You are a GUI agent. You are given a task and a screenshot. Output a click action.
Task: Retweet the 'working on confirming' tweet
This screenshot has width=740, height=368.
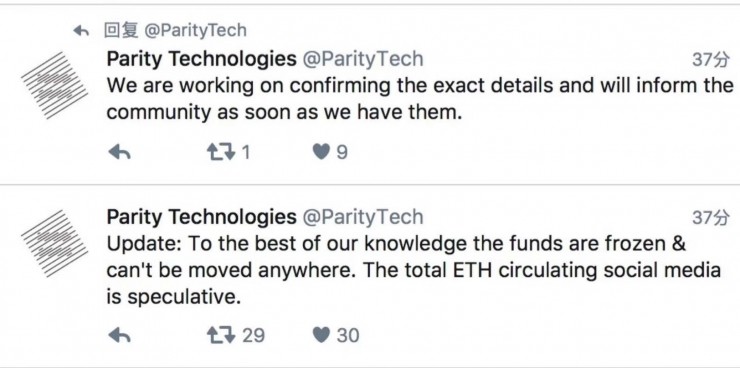pos(221,152)
